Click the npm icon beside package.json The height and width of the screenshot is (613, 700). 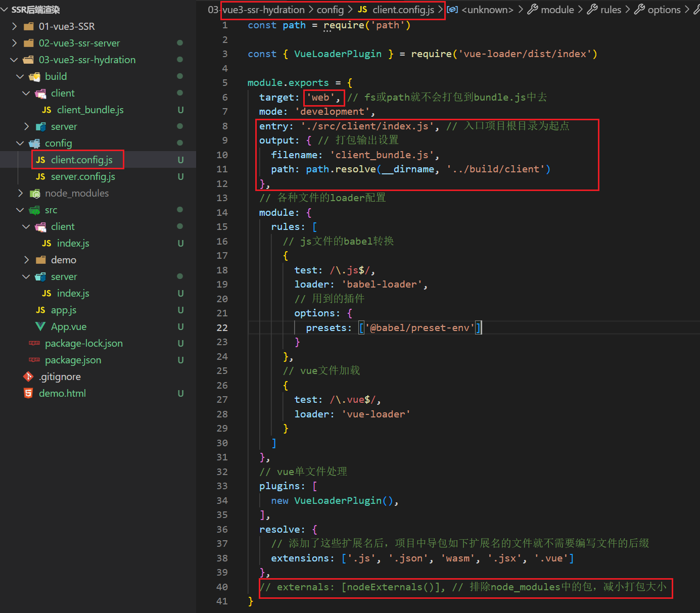pos(34,360)
